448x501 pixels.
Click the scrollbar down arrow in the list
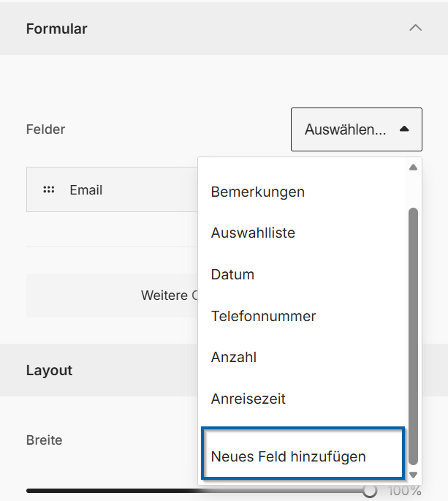pyautogui.click(x=413, y=475)
